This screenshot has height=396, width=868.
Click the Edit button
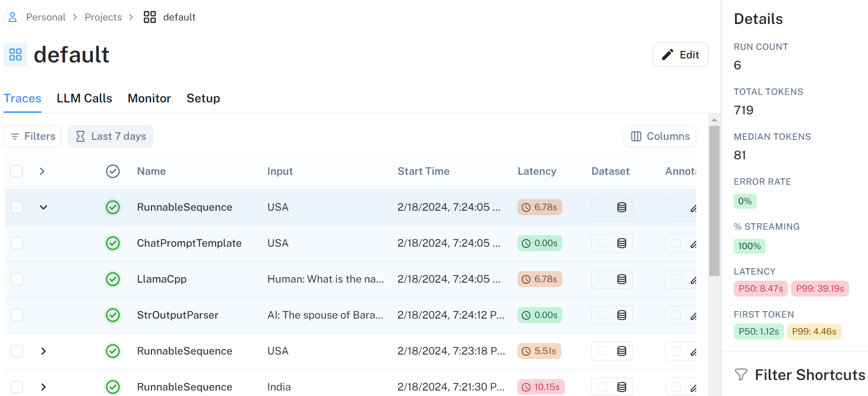(x=680, y=54)
